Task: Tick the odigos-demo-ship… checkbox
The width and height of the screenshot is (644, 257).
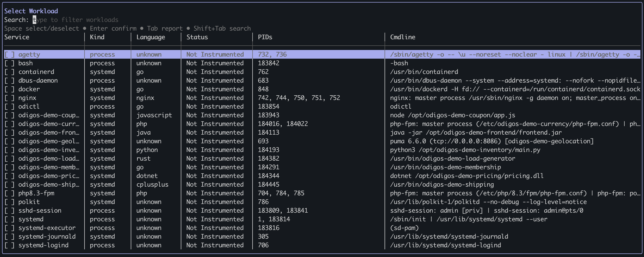Action: [9, 184]
